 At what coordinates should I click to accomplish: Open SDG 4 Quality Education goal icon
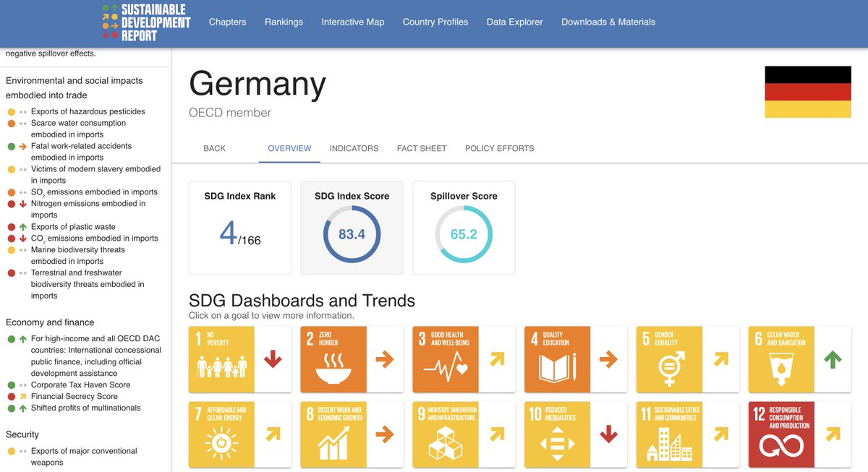[x=558, y=359]
